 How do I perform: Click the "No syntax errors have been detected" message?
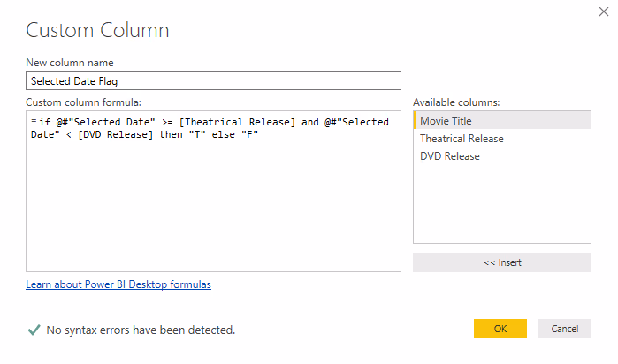141,330
